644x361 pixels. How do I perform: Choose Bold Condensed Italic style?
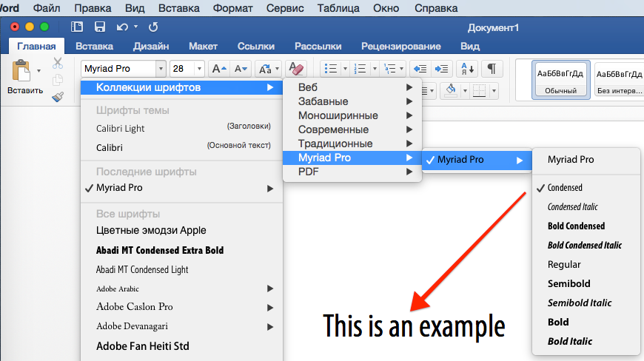pyautogui.click(x=586, y=246)
